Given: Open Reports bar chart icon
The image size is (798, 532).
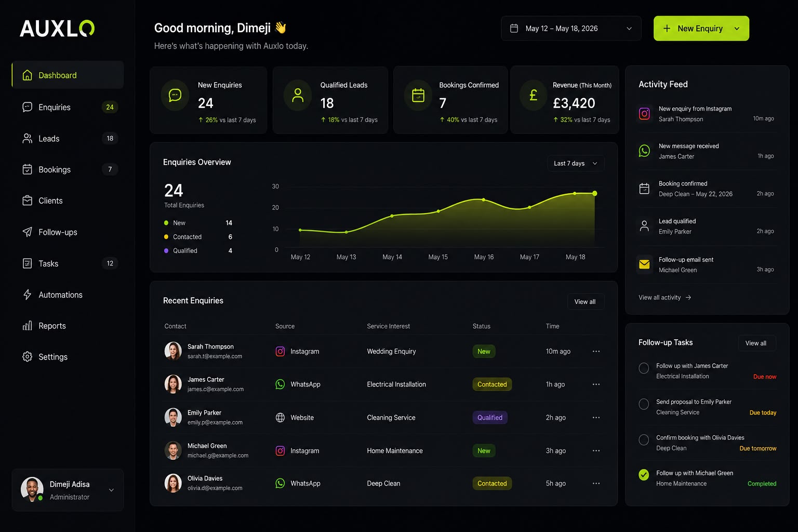Looking at the screenshot, I should tap(28, 326).
